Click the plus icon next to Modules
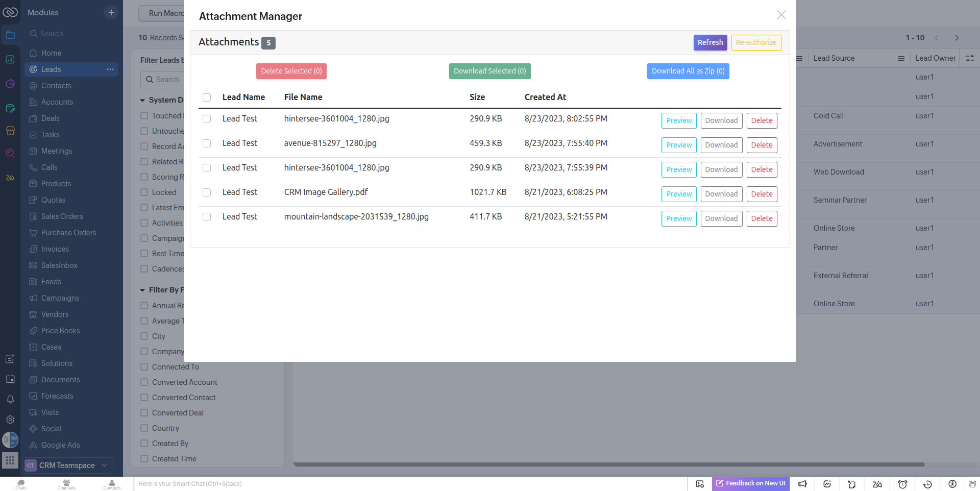Screen dimensions: 980x491 (111, 12)
